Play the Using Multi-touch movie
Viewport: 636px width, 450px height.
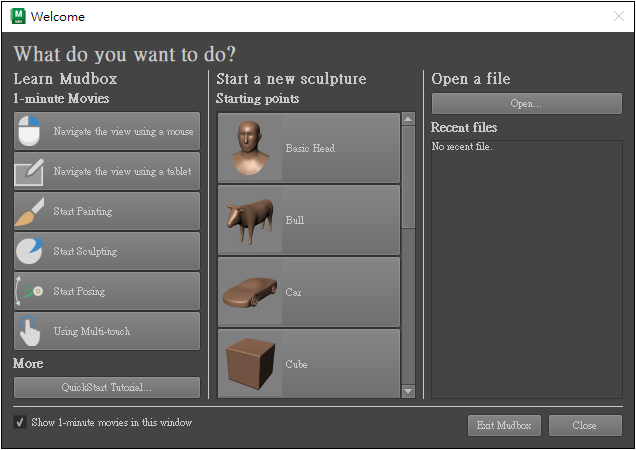coord(107,331)
